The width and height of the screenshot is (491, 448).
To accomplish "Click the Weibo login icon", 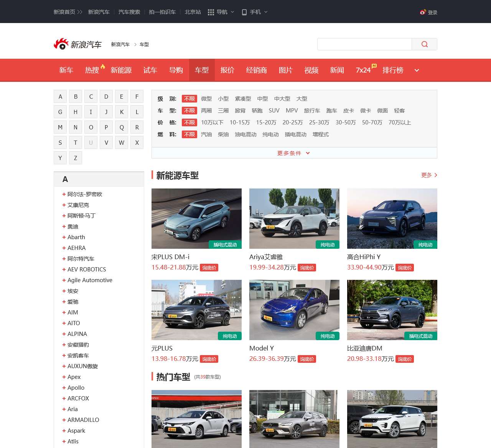I will pos(423,12).
